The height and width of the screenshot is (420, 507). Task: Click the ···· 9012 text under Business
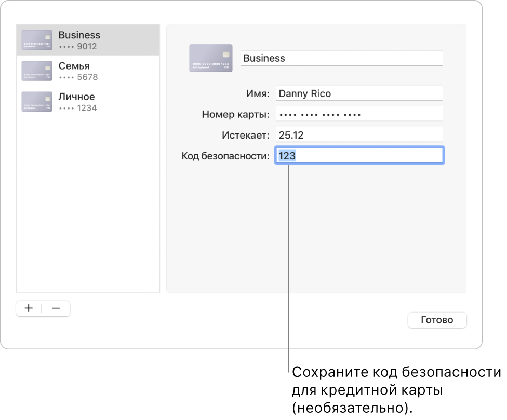[78, 47]
